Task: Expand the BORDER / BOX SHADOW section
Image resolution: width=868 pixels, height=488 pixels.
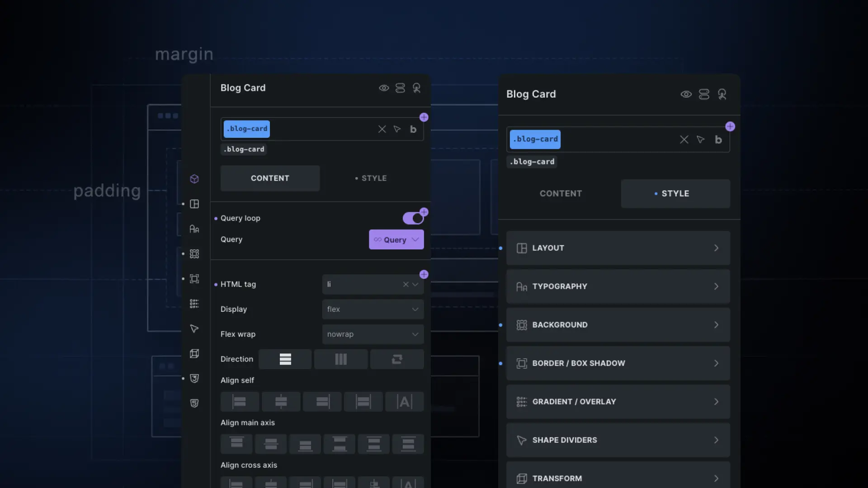Action: click(618, 363)
